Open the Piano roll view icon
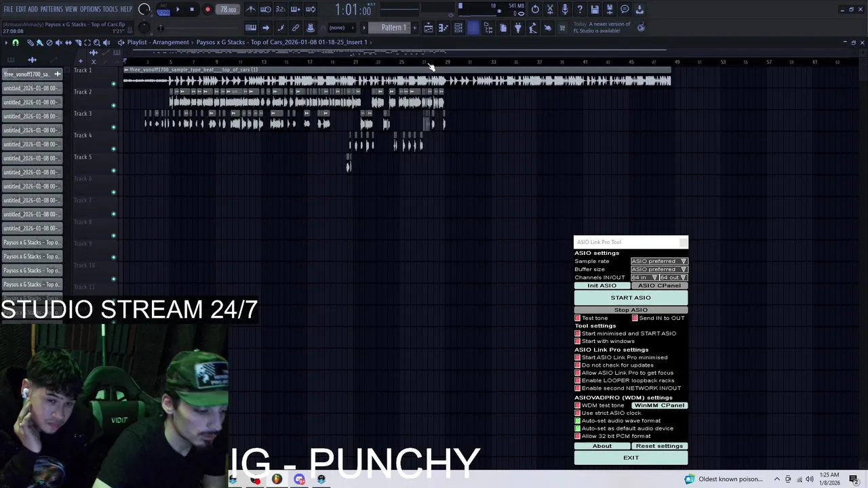868x488 pixels. point(443,28)
